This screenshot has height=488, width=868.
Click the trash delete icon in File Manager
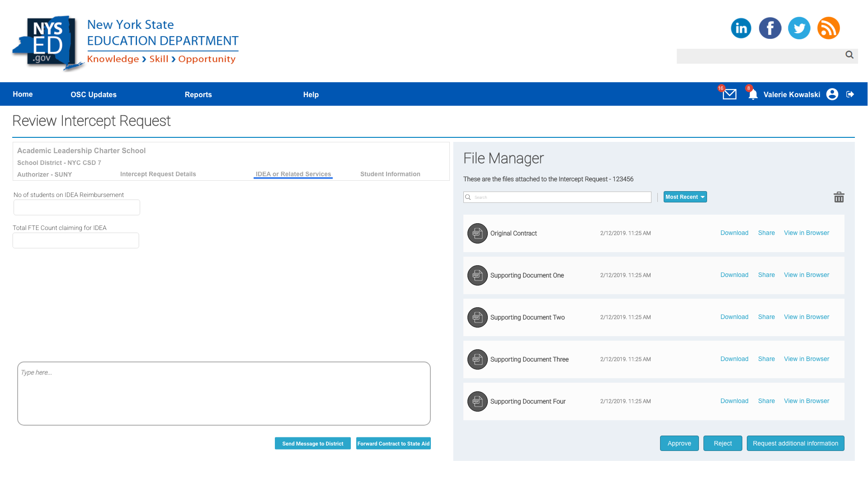point(839,197)
